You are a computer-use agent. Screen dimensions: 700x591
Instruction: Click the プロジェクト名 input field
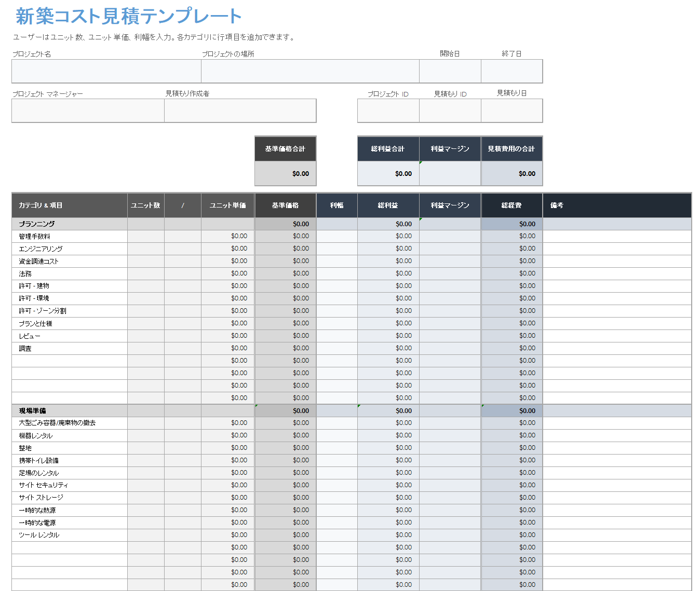[x=106, y=71]
